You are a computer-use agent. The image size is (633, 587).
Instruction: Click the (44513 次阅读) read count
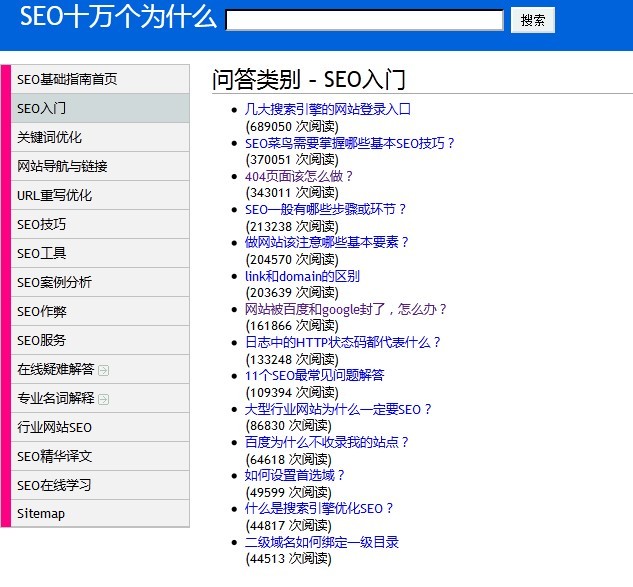[x=288, y=559]
